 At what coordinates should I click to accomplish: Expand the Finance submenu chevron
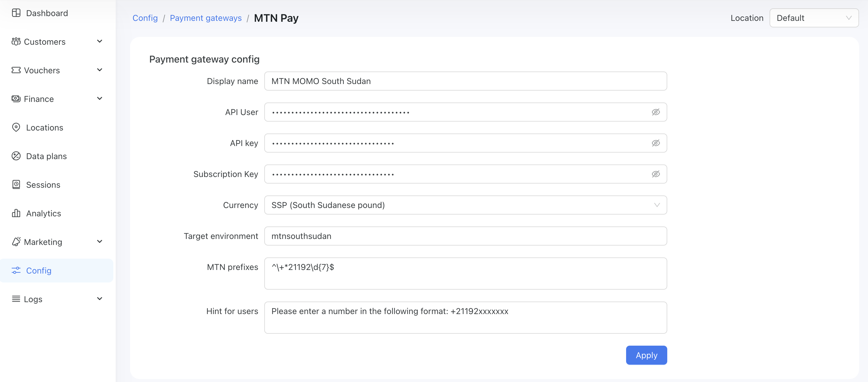coord(99,98)
